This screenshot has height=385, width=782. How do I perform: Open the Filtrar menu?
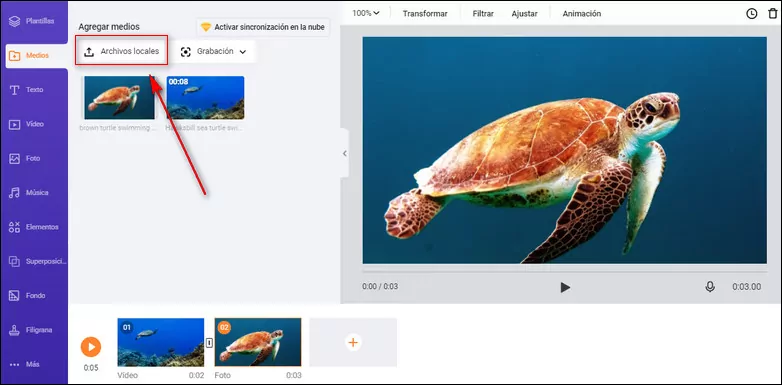pos(483,14)
